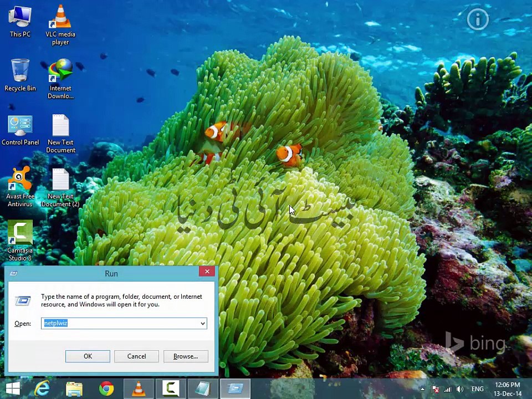Launch Camtasia Studio 8 desktop shortcut
This screenshot has height=399, width=532.
click(x=20, y=241)
